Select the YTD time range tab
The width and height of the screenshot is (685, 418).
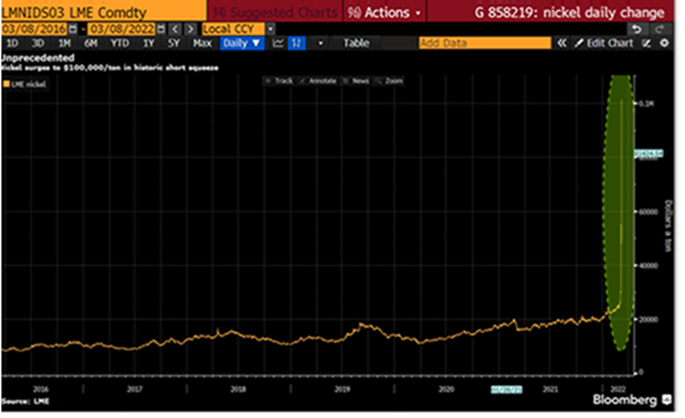(119, 44)
